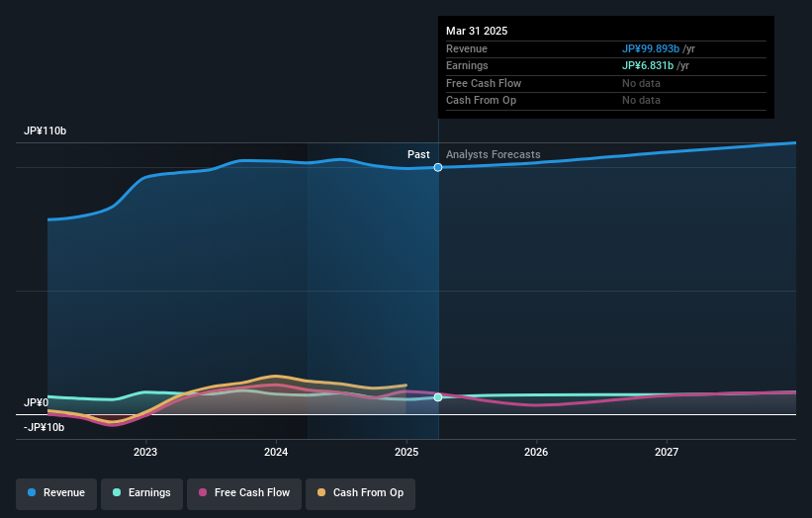Click the Revenue tooltip row label

467,48
